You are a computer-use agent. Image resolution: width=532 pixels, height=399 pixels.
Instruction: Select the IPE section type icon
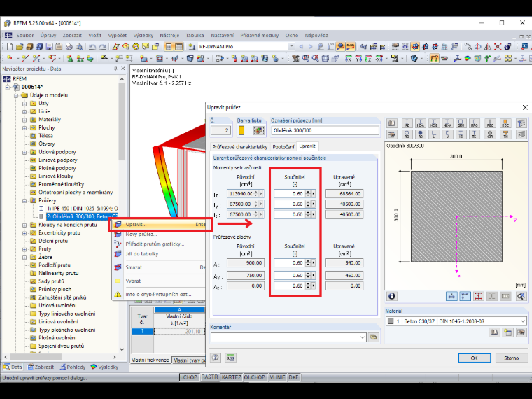pyautogui.click(x=407, y=123)
